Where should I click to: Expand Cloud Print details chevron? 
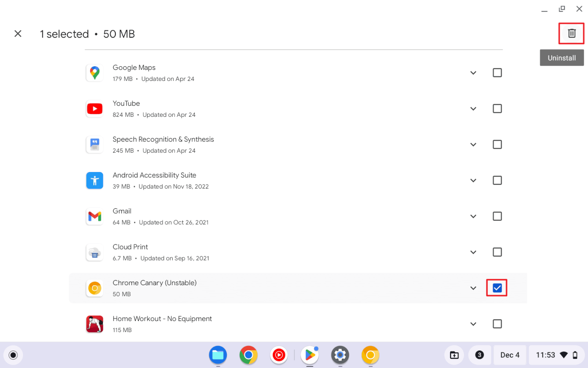point(473,252)
